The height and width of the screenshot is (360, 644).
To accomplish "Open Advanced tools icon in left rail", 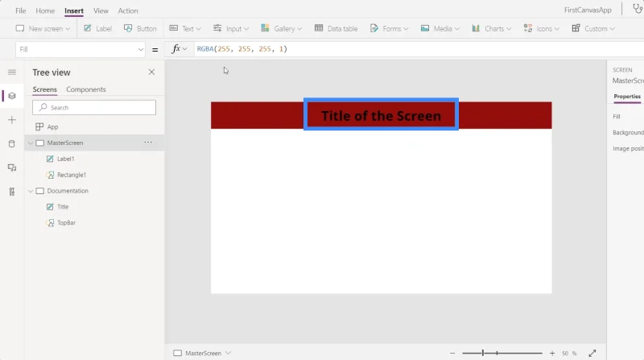I will tap(12, 192).
